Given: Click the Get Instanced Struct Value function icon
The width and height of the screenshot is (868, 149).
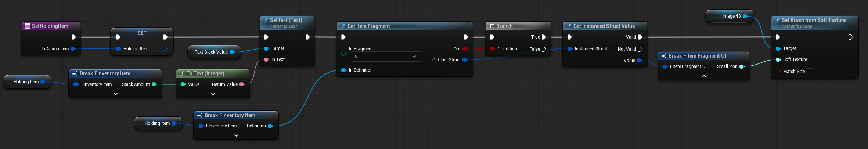Looking at the screenshot, I should point(569,26).
